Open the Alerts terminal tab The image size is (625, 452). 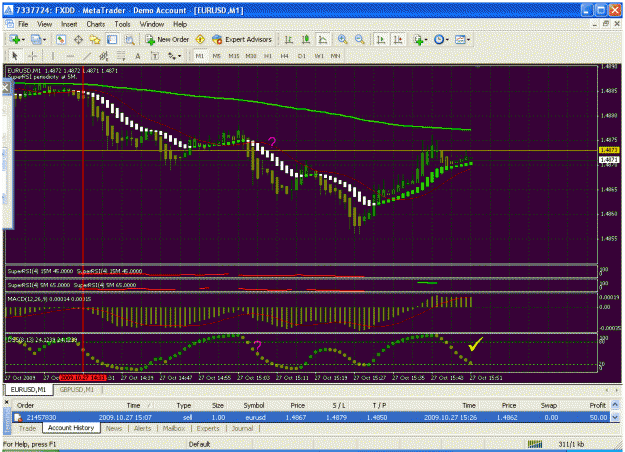click(x=142, y=428)
